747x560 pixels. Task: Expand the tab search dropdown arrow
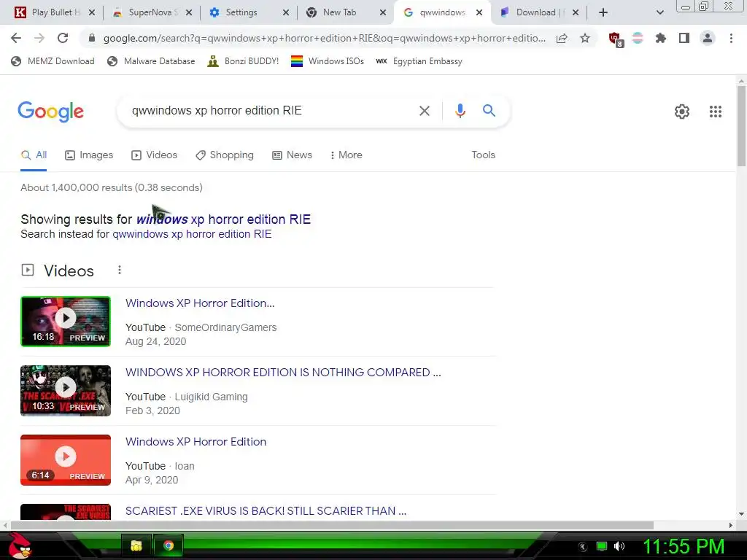coord(659,12)
